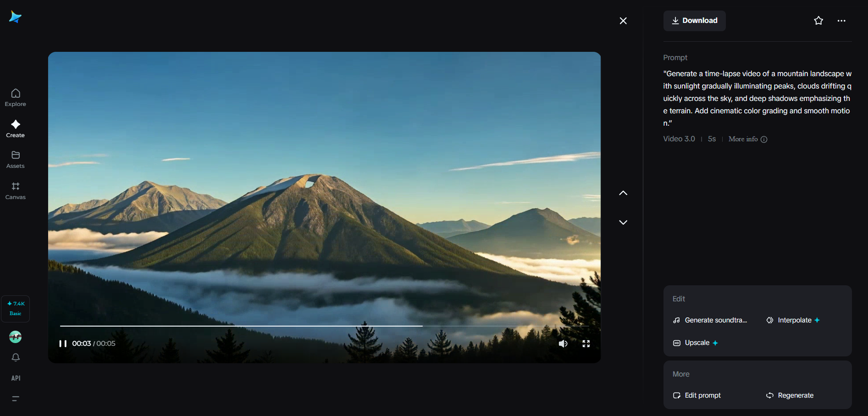Toggle fullscreen playback mode
Screen dimensions: 868x416
[x=586, y=343]
